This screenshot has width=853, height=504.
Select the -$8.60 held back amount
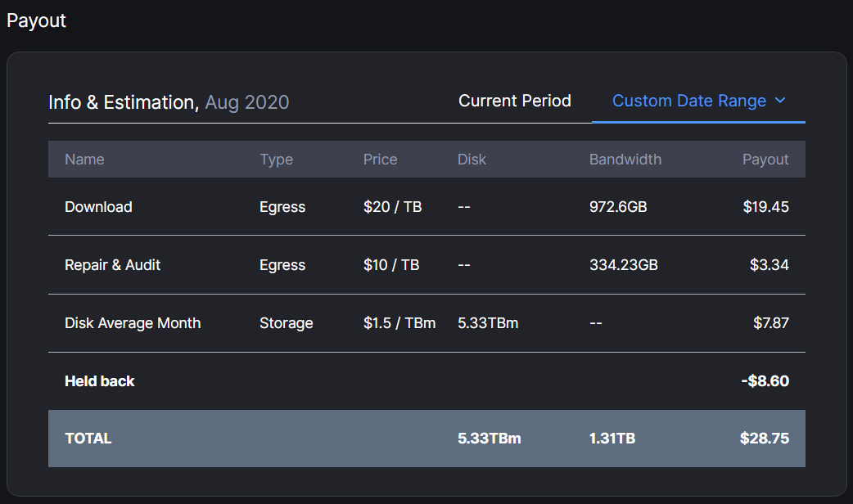pos(763,381)
